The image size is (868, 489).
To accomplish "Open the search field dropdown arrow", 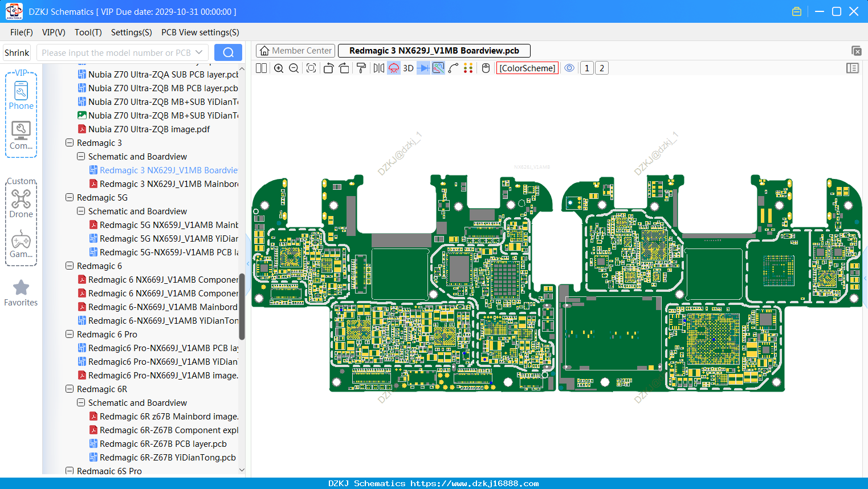I will click(199, 52).
